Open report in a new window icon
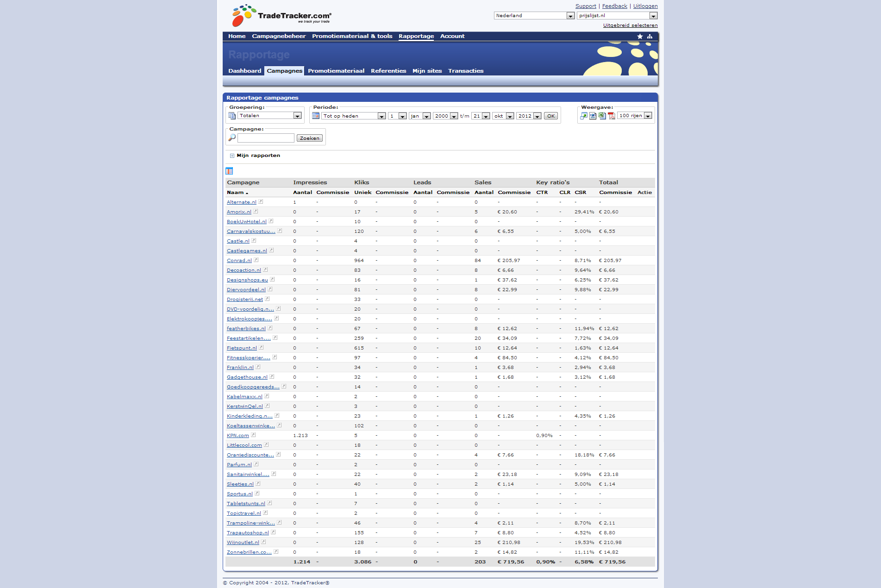 click(584, 116)
